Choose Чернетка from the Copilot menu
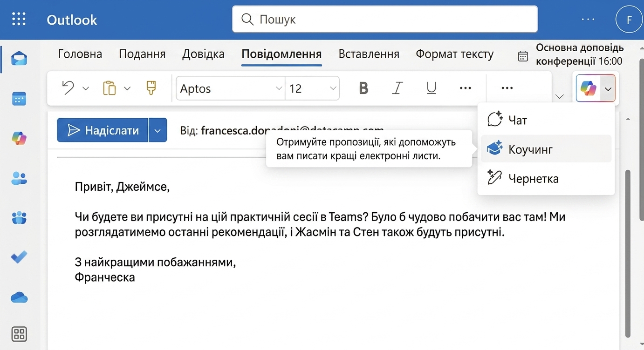 (546, 178)
